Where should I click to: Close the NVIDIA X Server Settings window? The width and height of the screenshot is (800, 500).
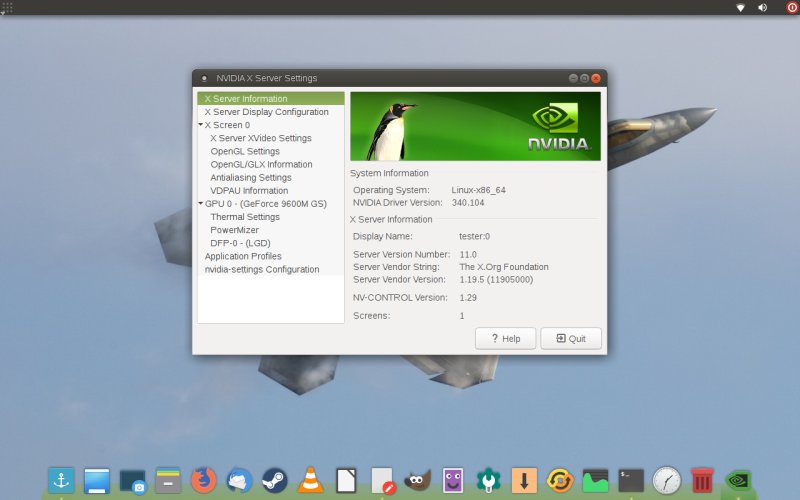pyautogui.click(x=595, y=78)
